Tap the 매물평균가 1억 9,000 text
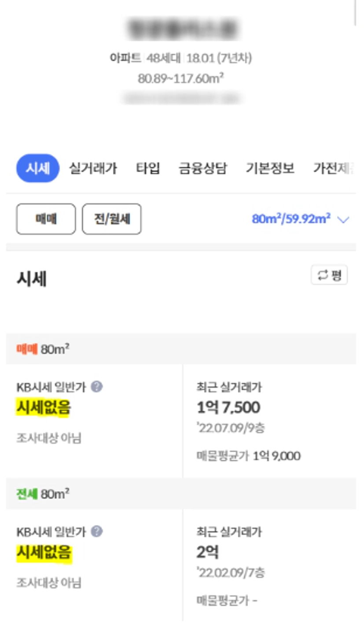The height and width of the screenshot is (623, 364). (249, 456)
